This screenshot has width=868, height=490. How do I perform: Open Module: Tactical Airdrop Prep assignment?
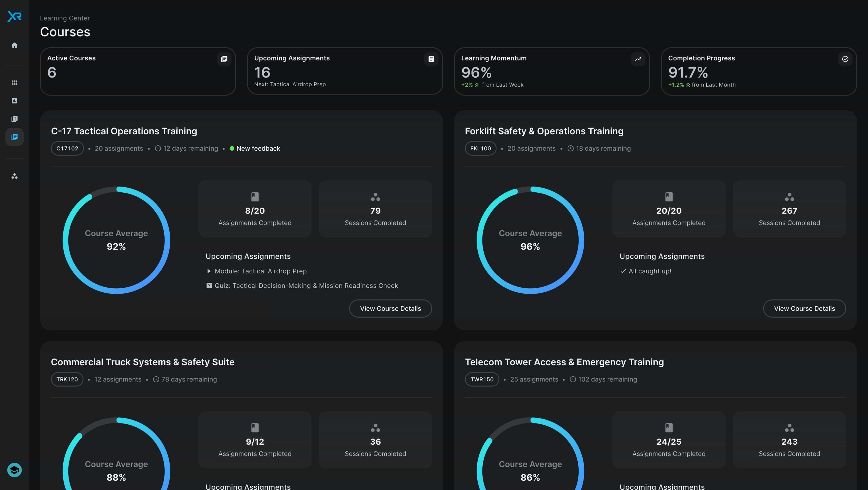(260, 271)
